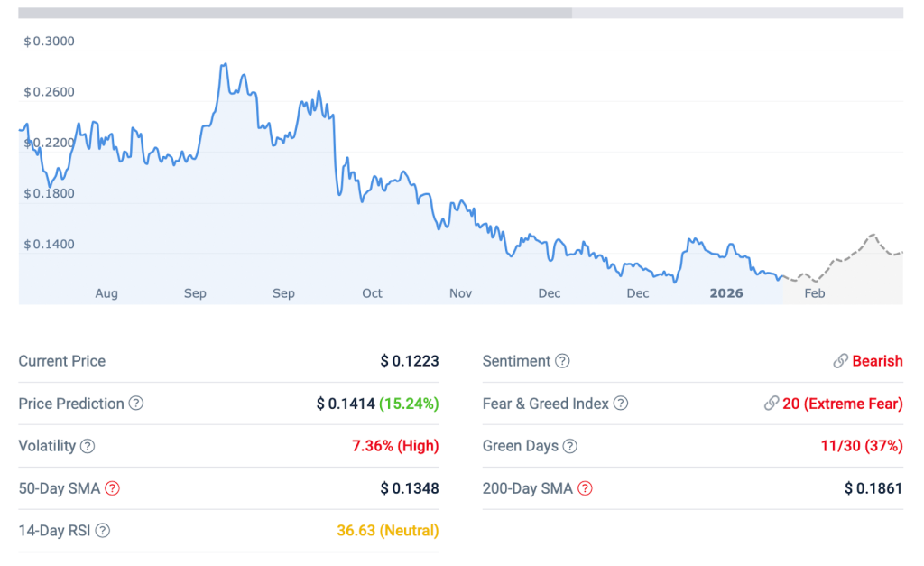The height and width of the screenshot is (566, 924).
Task: Open the 20 (Extreme Fear) index link
Action: pos(841,404)
